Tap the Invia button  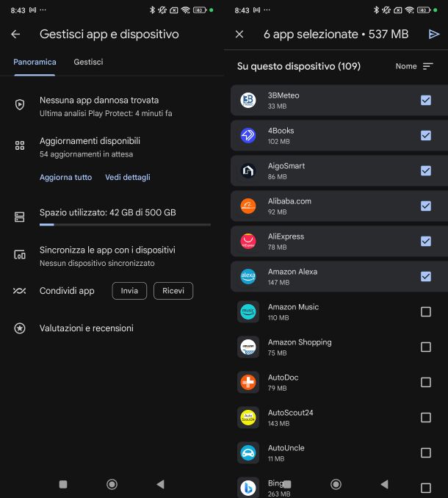tap(129, 291)
